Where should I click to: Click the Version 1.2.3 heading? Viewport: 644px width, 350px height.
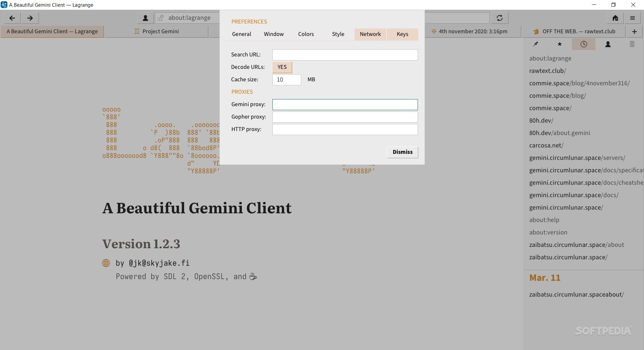point(141,244)
